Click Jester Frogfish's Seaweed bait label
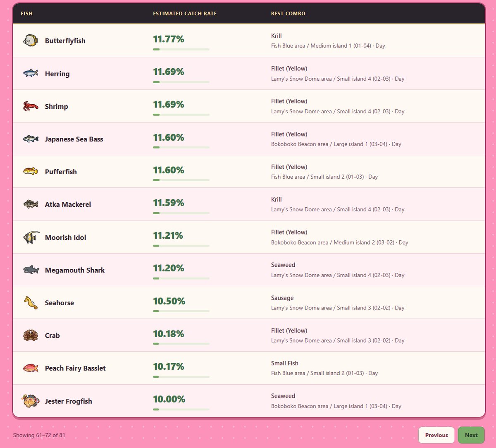This screenshot has width=496, height=448. point(283,396)
